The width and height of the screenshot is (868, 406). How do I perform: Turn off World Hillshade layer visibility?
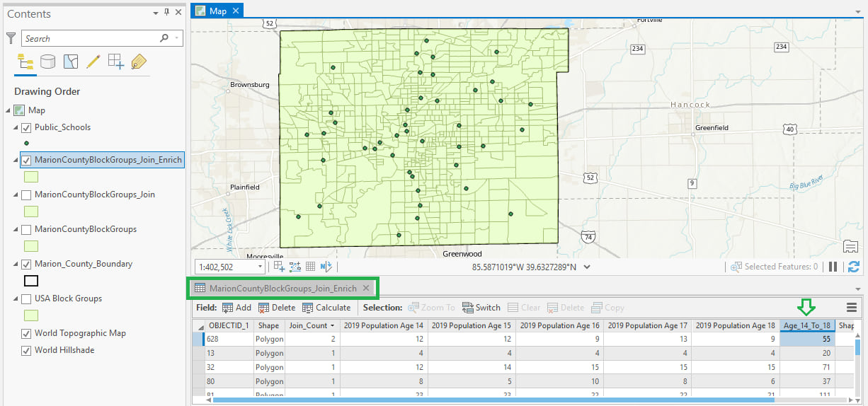pos(26,351)
